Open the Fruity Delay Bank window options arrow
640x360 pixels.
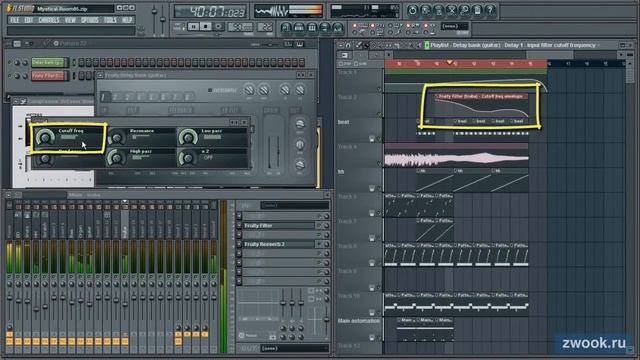coord(100,75)
